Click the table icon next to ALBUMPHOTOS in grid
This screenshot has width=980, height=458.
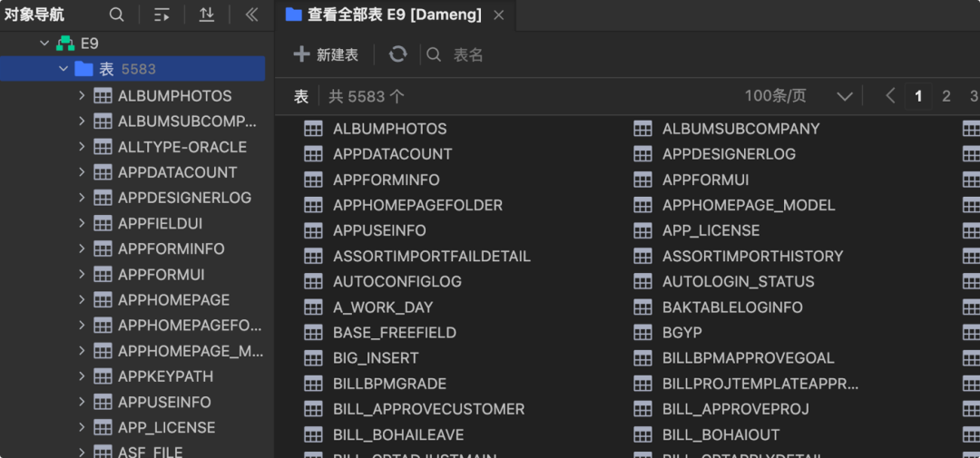click(x=313, y=129)
